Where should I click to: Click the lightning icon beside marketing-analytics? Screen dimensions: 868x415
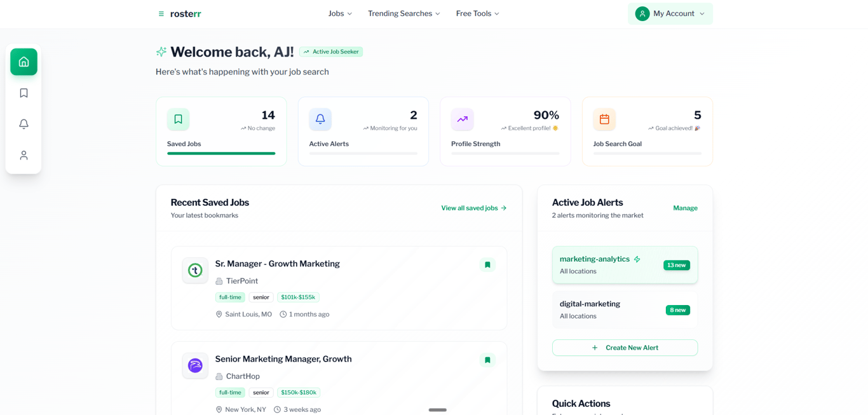(x=637, y=259)
